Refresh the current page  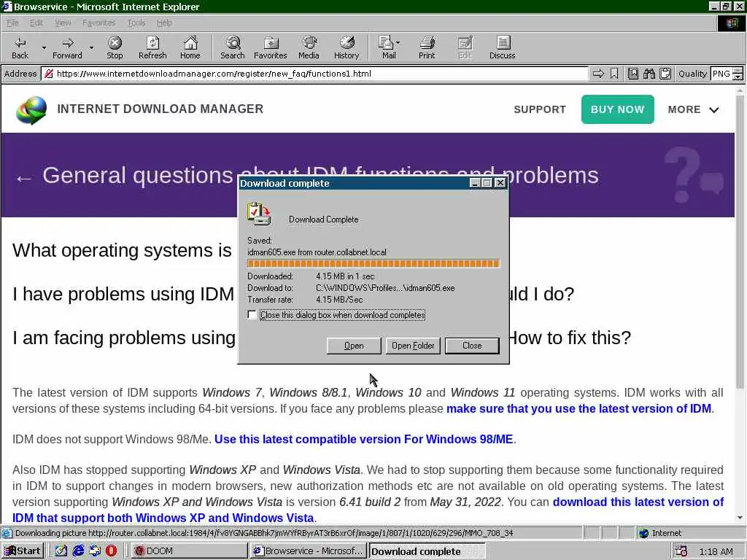pos(152,47)
